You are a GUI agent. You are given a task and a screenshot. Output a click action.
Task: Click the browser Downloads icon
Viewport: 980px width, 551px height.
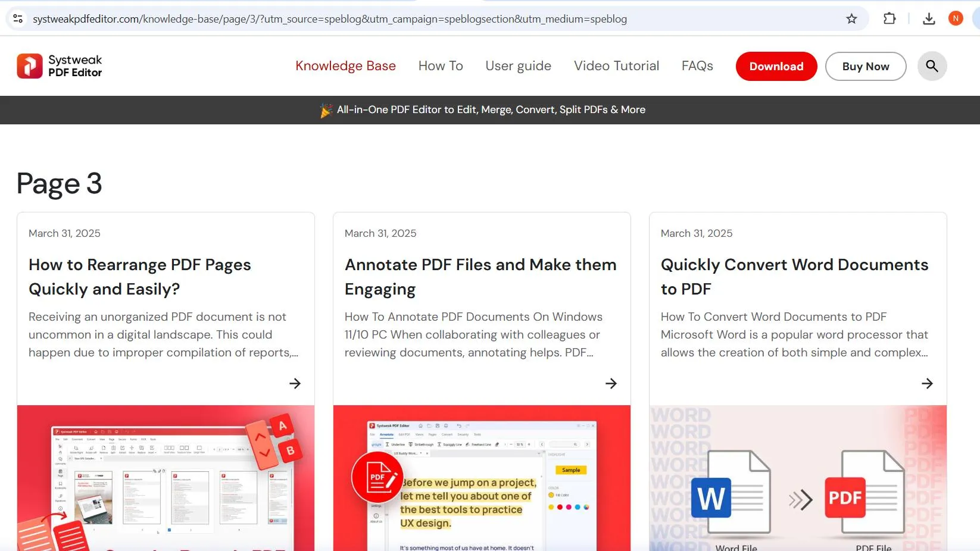pyautogui.click(x=928, y=18)
